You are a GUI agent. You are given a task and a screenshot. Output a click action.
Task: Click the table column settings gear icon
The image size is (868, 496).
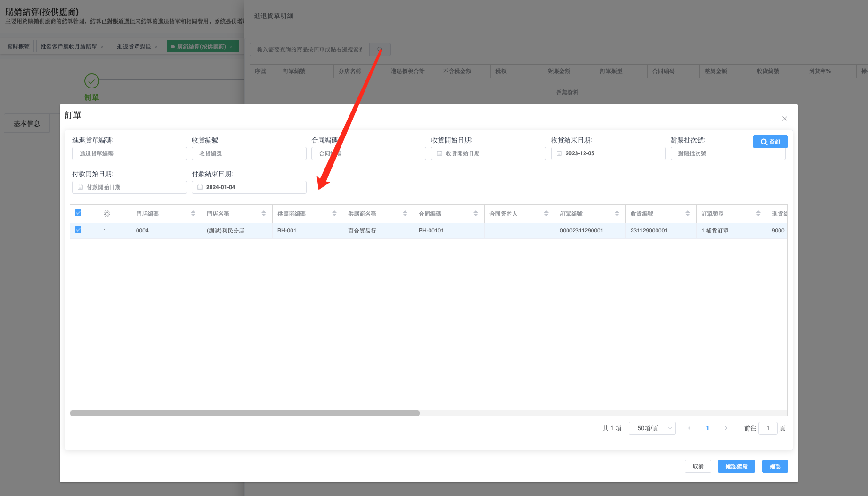(x=107, y=214)
